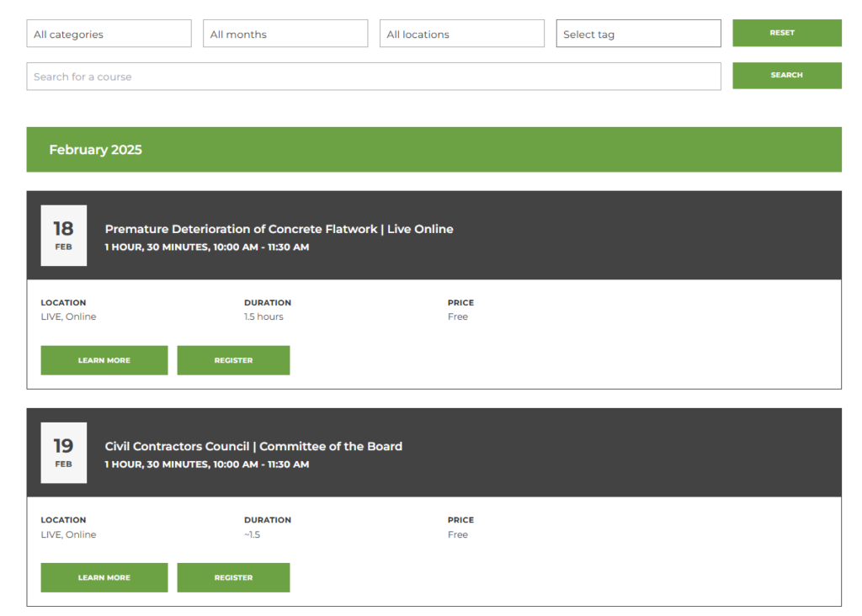The image size is (862, 616).
Task: Register for Civil Contractors Council event
Action: pos(233,577)
